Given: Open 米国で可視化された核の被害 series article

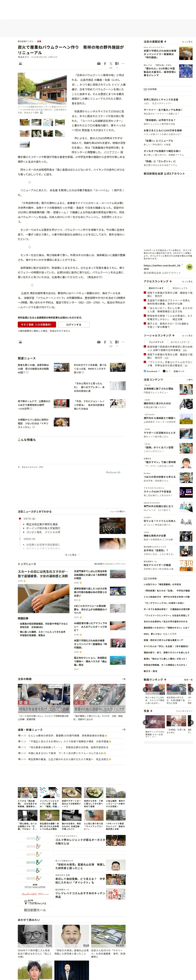Looking at the screenshot, I should [160, 54].
